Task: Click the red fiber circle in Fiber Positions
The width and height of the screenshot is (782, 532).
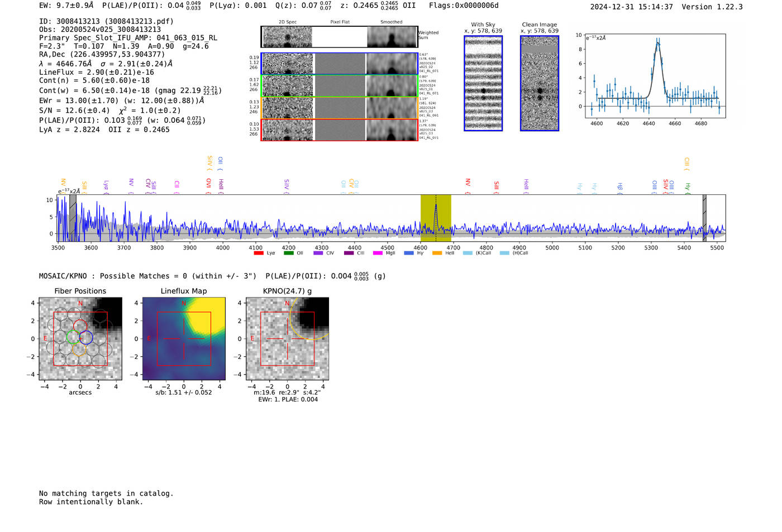Action: (x=80, y=327)
